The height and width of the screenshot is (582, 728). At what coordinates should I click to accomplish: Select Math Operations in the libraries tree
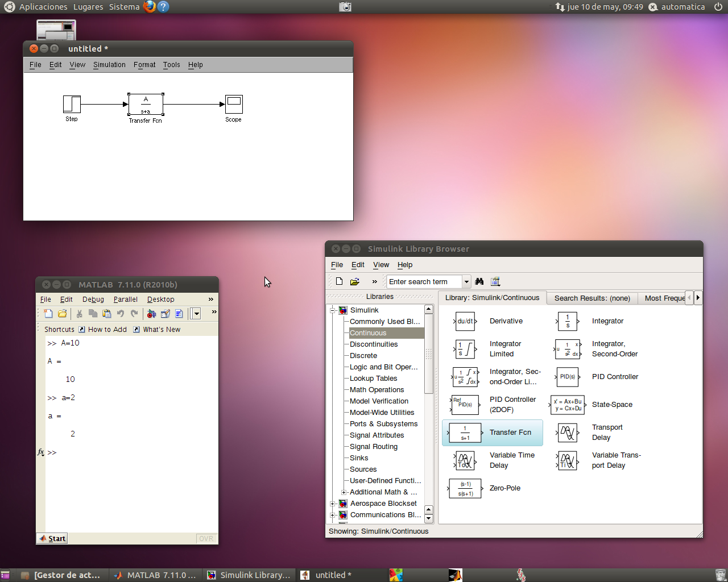point(377,390)
